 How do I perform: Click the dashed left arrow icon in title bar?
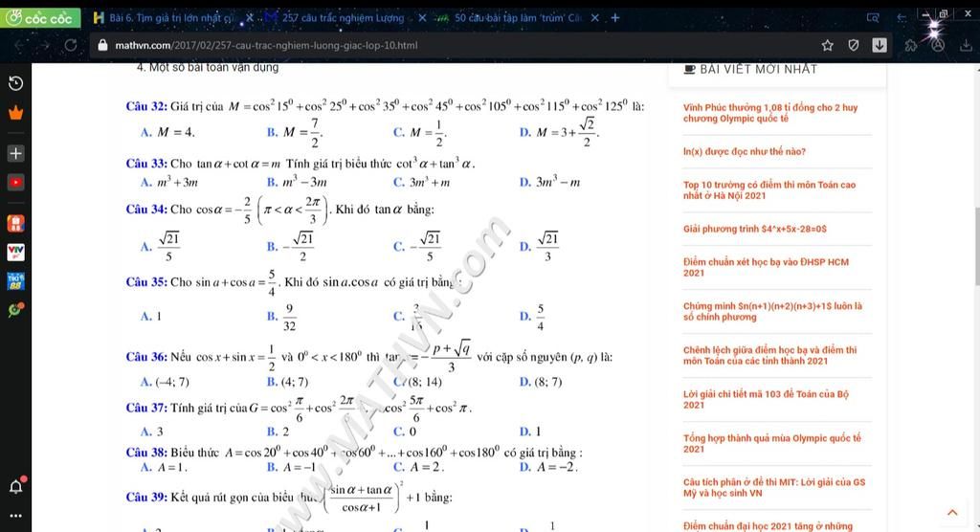point(902,18)
